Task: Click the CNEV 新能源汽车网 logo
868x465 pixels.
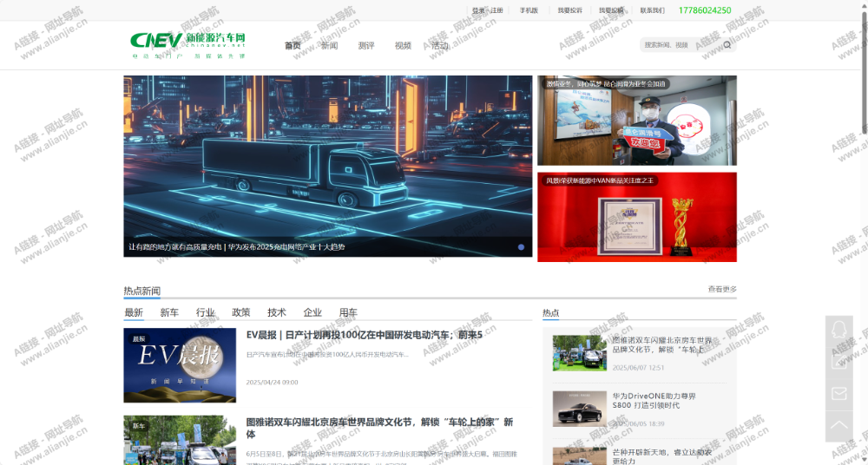Action: tap(187, 45)
